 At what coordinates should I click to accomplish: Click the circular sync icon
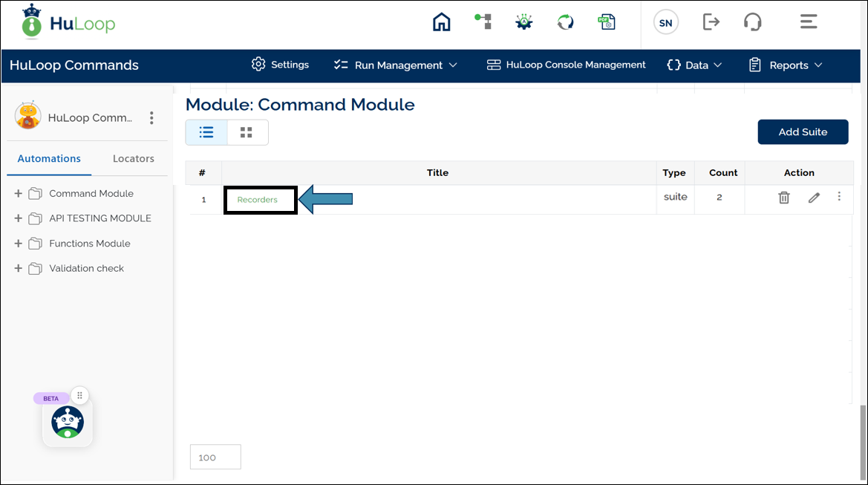[566, 22]
